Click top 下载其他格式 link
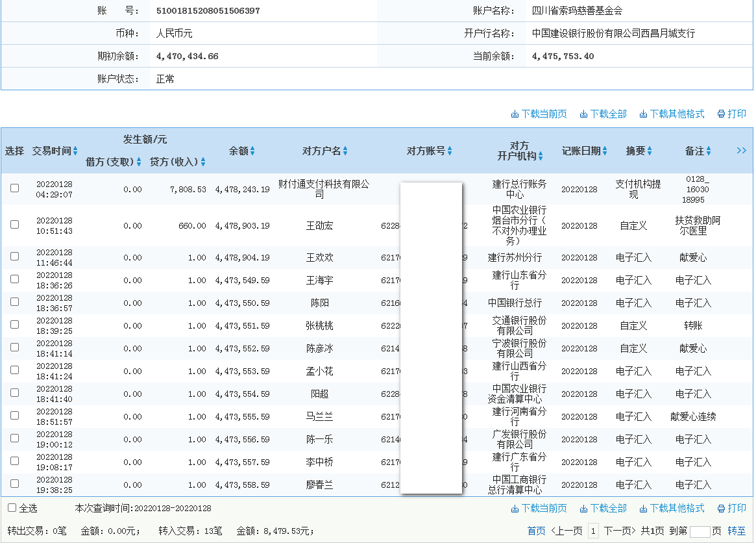 (x=672, y=114)
